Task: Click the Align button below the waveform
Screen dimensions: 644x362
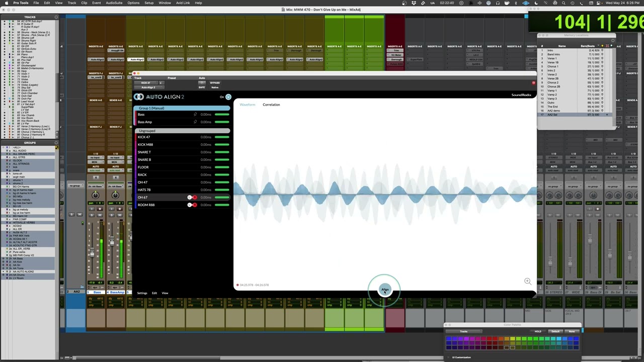Action: pyautogui.click(x=385, y=290)
